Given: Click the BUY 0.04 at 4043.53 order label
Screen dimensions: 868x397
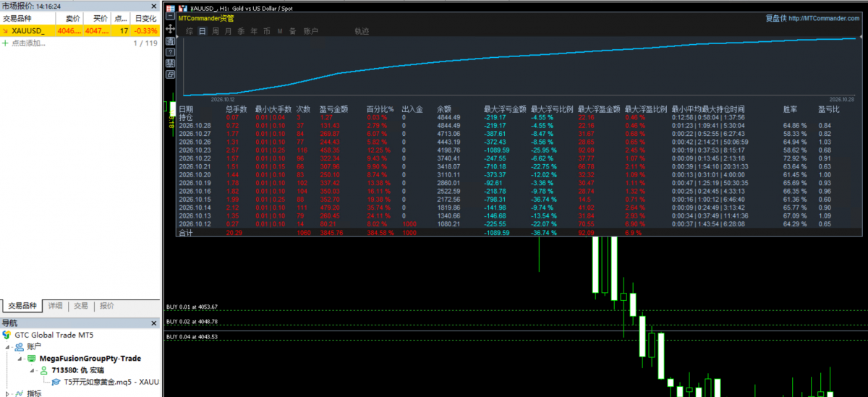Looking at the screenshot, I should point(192,337).
